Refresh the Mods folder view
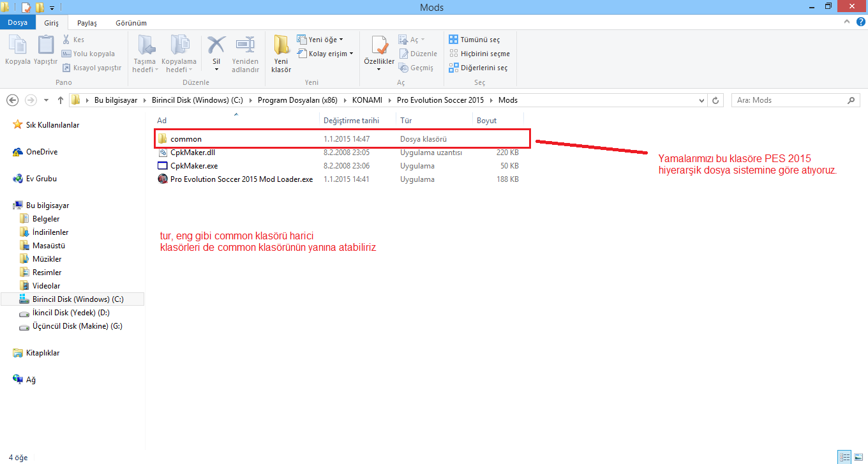This screenshot has height=464, width=868. 716,100
